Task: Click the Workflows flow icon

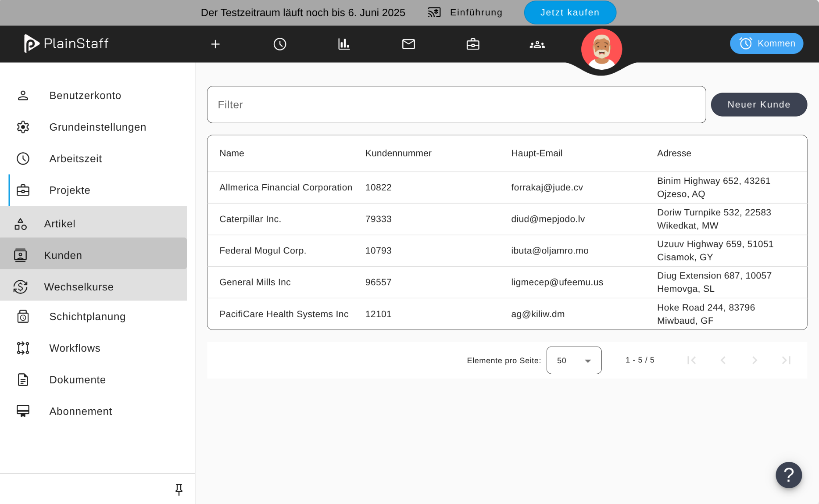Action: click(x=23, y=348)
